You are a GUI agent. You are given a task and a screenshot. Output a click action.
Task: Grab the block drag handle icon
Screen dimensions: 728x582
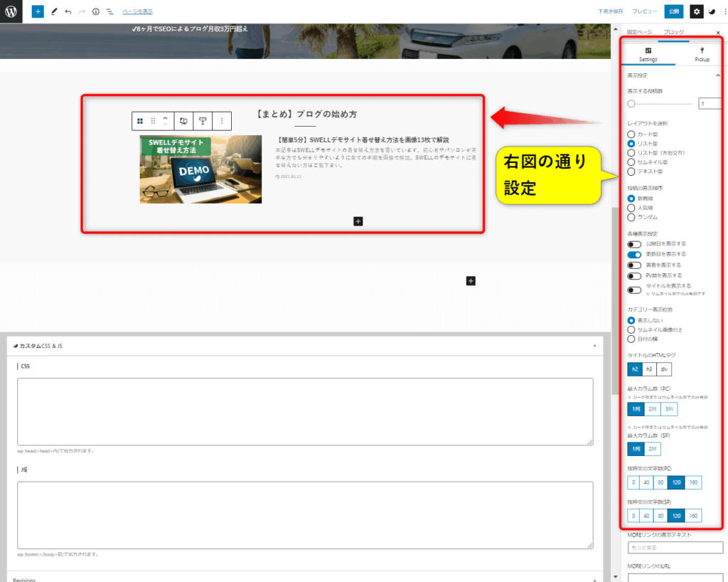[153, 121]
